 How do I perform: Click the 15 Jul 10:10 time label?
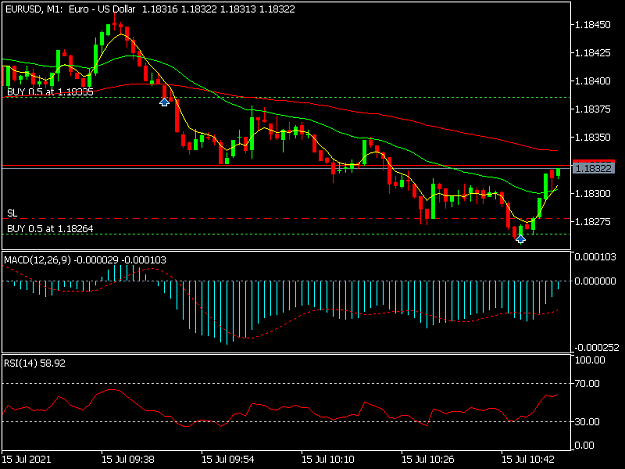[x=328, y=459]
